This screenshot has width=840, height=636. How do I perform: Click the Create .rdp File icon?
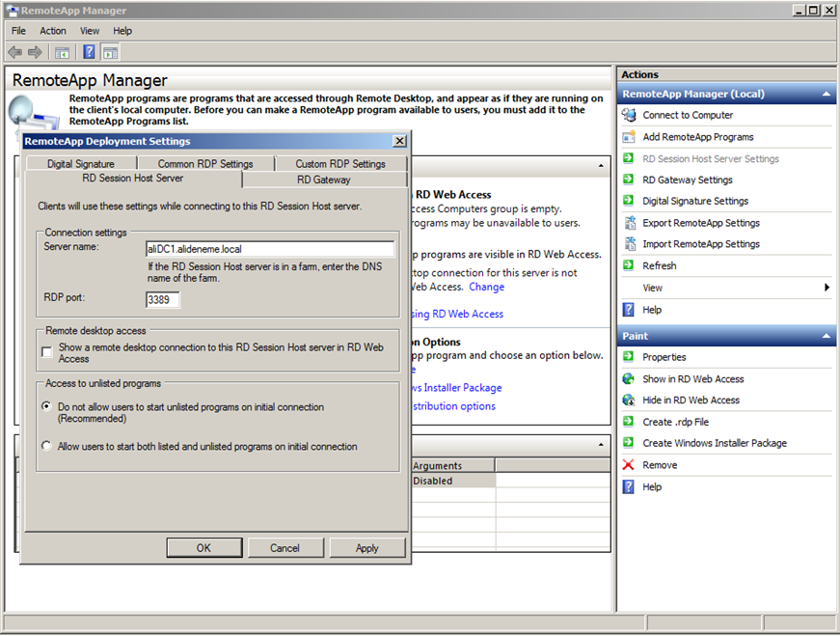[629, 422]
